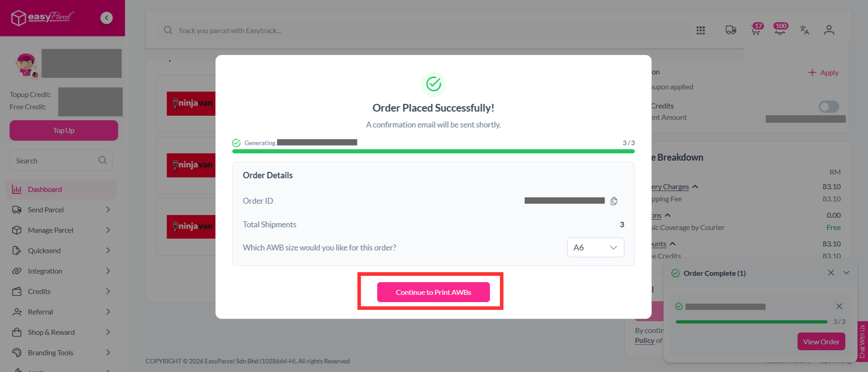Collapse the Delivery Charges breakdown

click(x=695, y=187)
